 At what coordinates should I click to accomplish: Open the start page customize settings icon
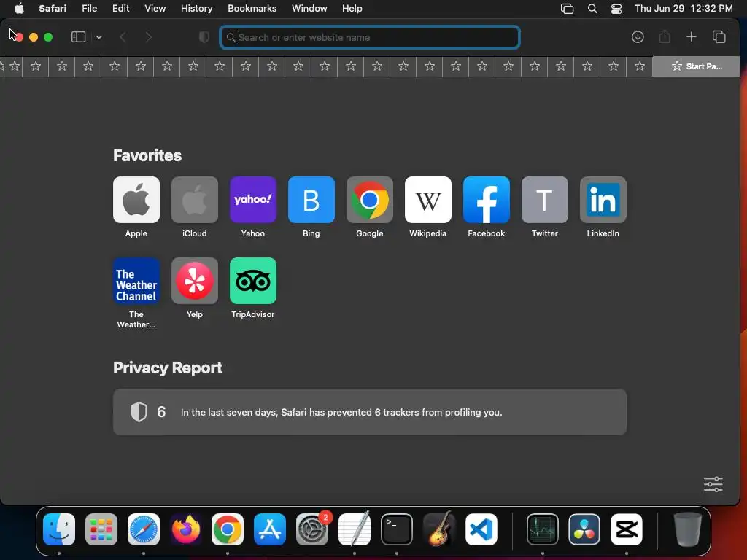point(713,484)
